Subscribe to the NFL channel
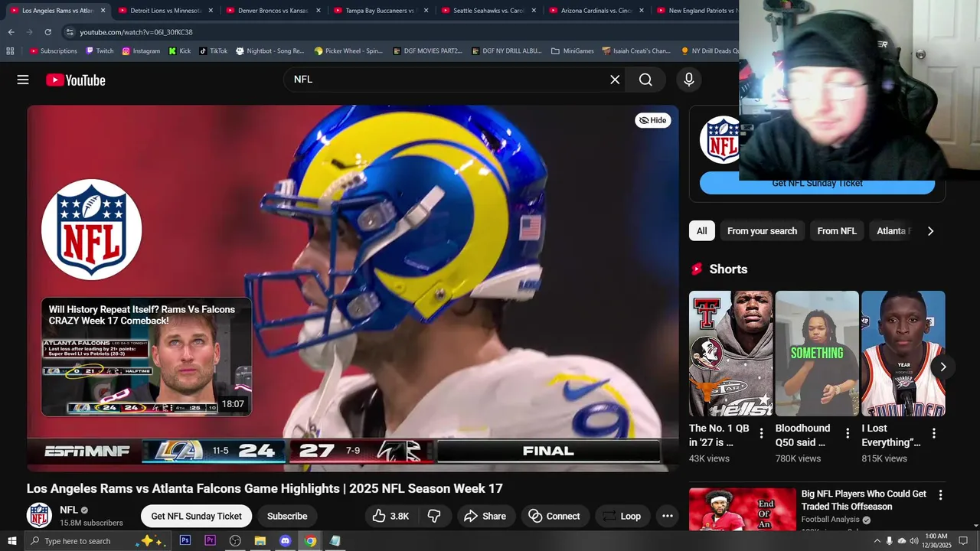 pyautogui.click(x=287, y=516)
